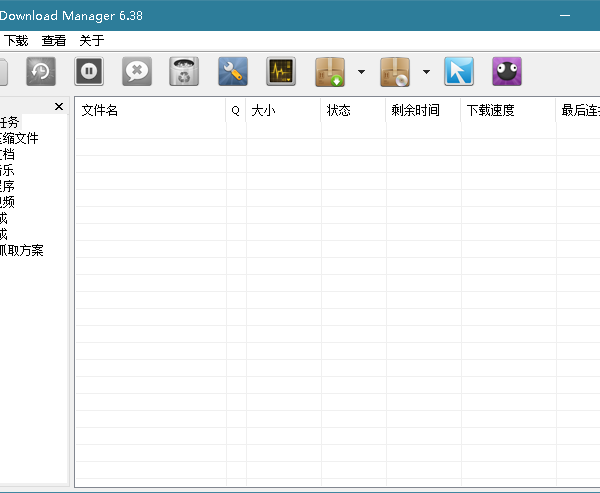Open the 查看 menu
This screenshot has height=493, width=600.
pyautogui.click(x=54, y=41)
